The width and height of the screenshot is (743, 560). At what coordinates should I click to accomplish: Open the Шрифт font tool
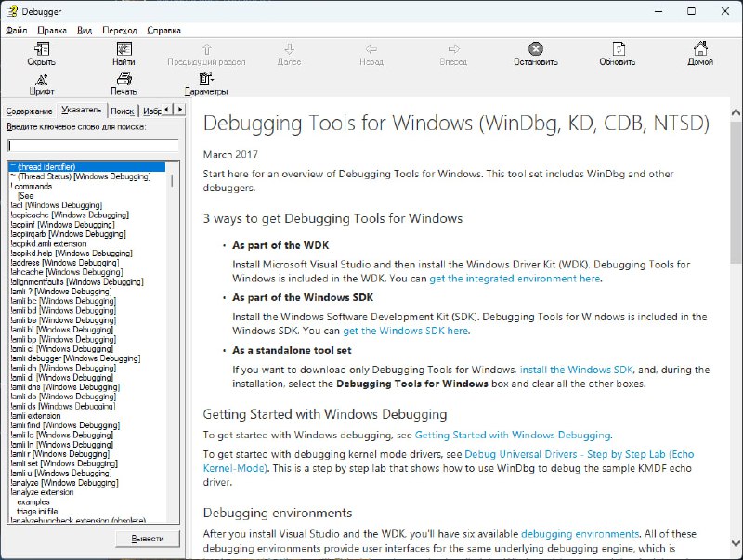[x=42, y=79]
